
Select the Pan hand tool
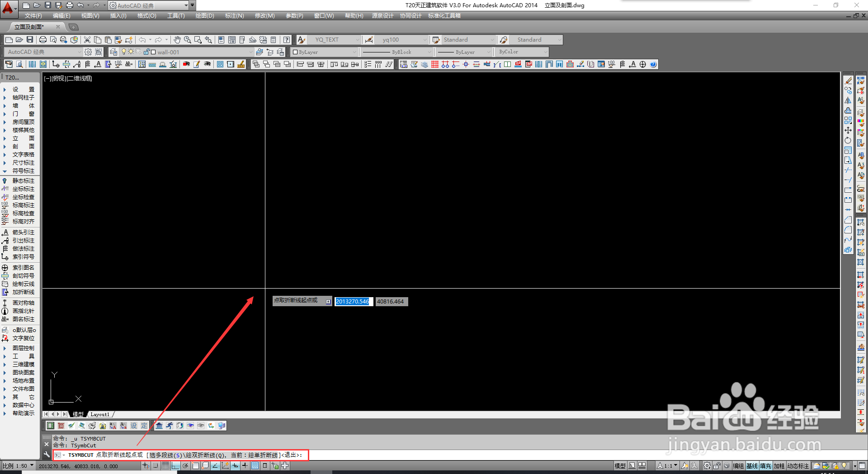(x=177, y=40)
